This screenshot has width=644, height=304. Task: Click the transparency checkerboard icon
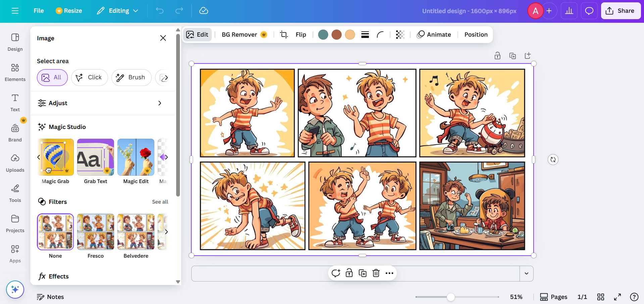coord(400,34)
